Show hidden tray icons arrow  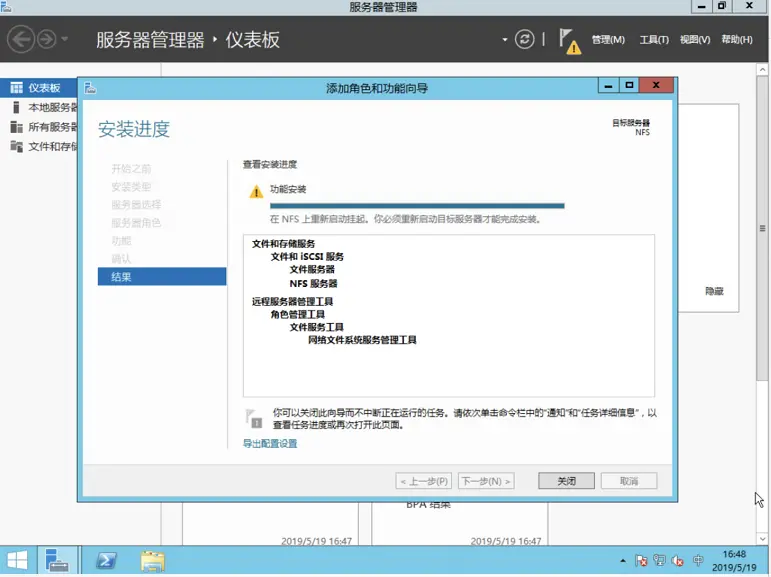pos(623,561)
